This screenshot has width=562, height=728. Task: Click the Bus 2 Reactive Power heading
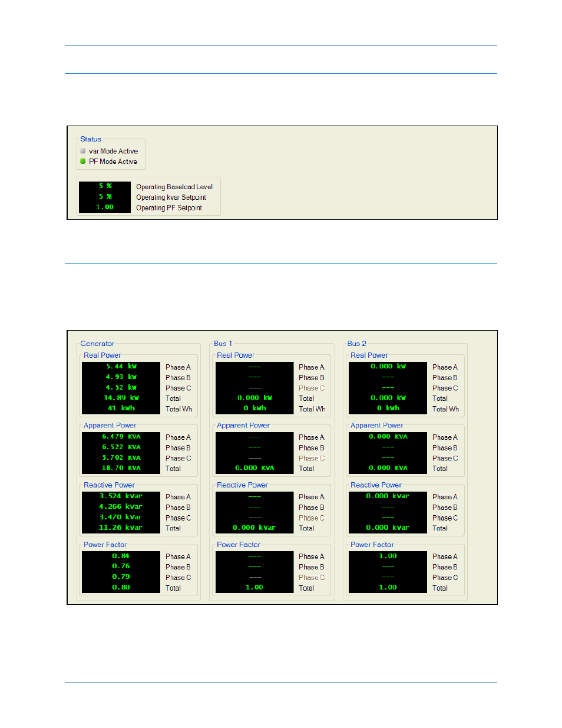click(x=376, y=485)
